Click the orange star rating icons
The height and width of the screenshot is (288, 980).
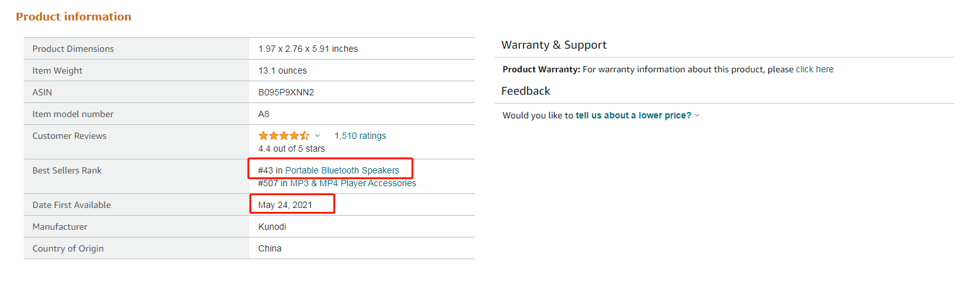coord(283,136)
